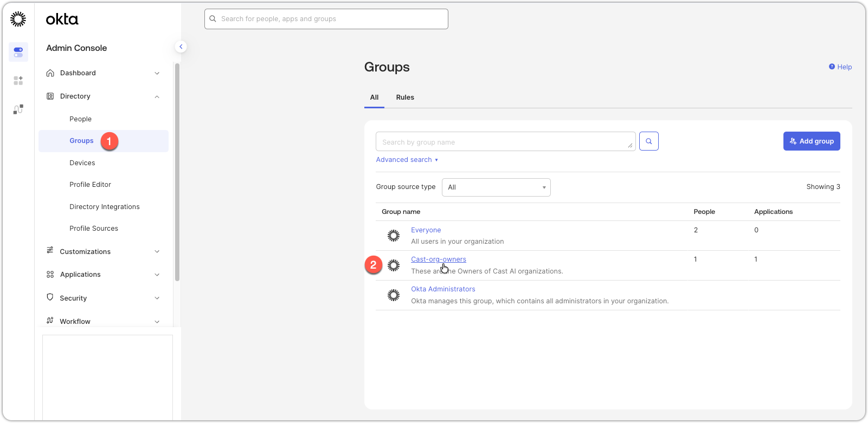Expand the Applications menu chevron
868x423 pixels.
click(x=157, y=275)
